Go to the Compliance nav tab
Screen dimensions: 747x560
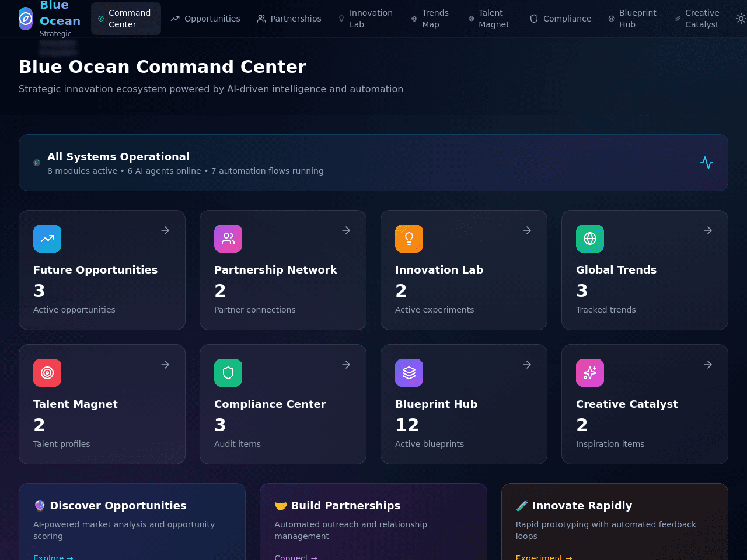pyautogui.click(x=561, y=19)
